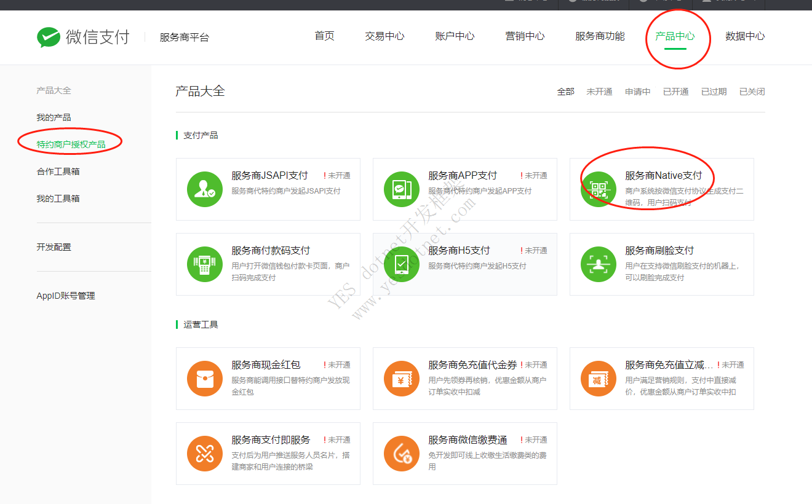Open 交易中心 in the top navigation
Screen dimensions: 812x504
(384, 36)
